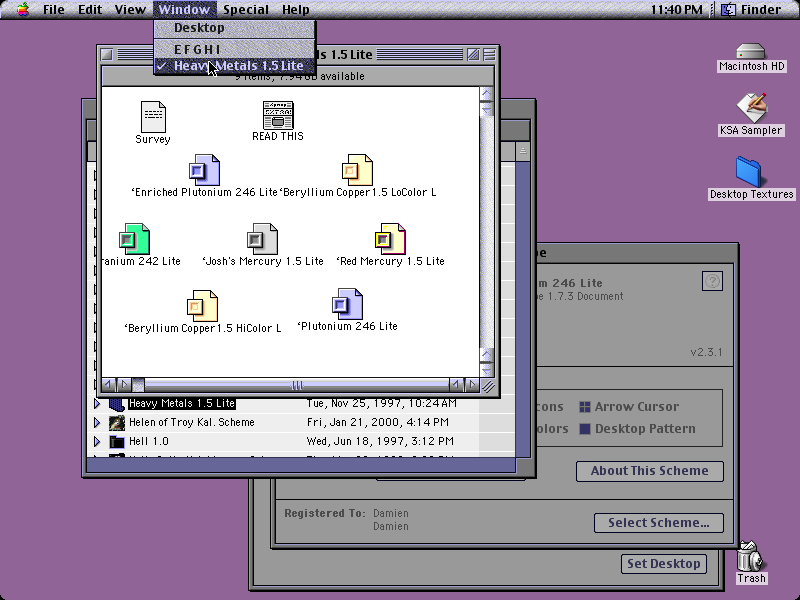Click the date Fri, Jan 21, 2000, 4:14 PM
Screen dimensions: 800x600
click(x=378, y=422)
